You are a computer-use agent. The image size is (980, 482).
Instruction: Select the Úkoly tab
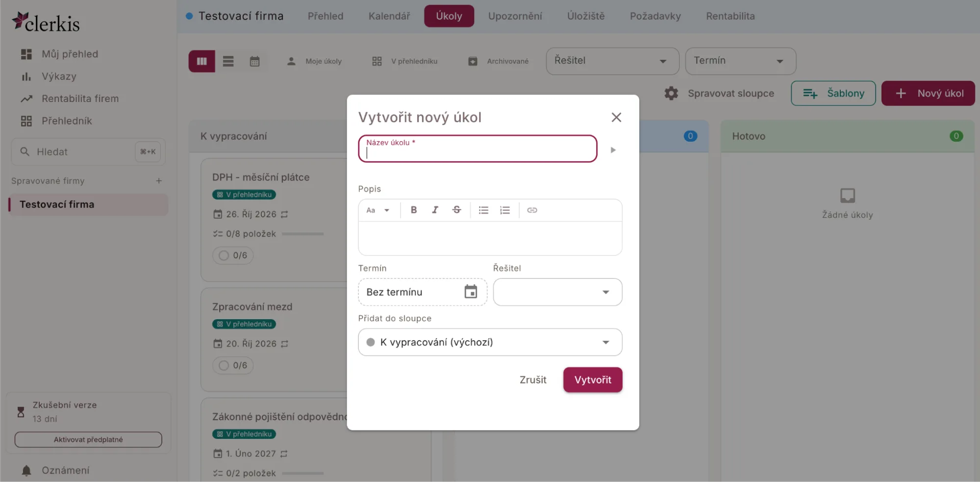click(x=449, y=16)
